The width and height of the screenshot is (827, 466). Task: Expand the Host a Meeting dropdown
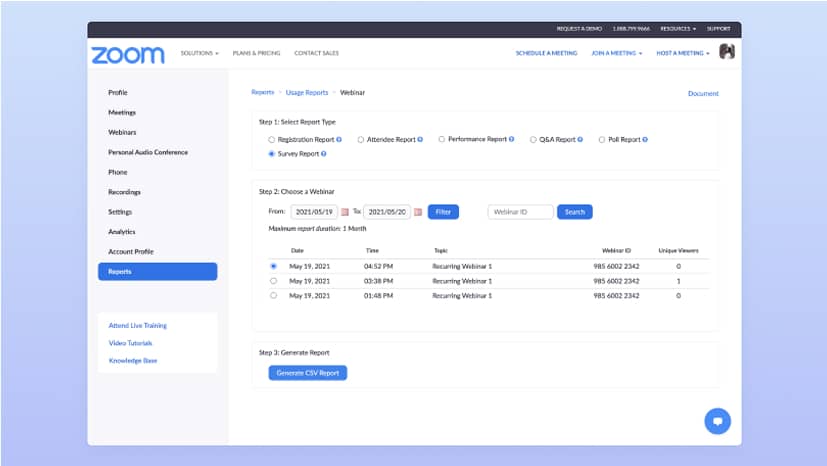click(x=683, y=53)
